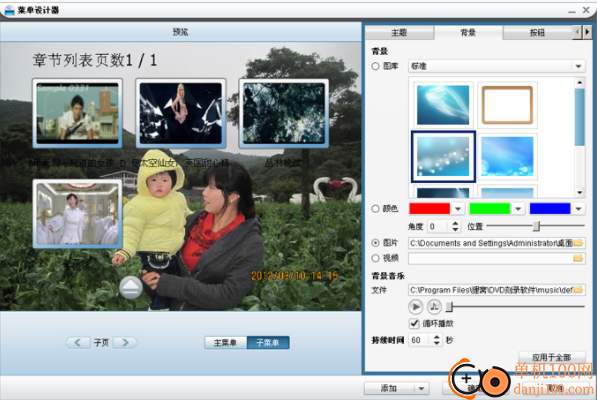This screenshot has height=400, width=597.
Task: Click the music note icon beside play
Action: 434,306
